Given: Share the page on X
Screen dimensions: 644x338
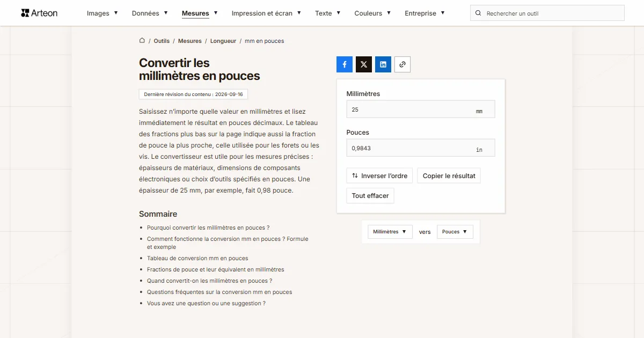Looking at the screenshot, I should tap(364, 64).
